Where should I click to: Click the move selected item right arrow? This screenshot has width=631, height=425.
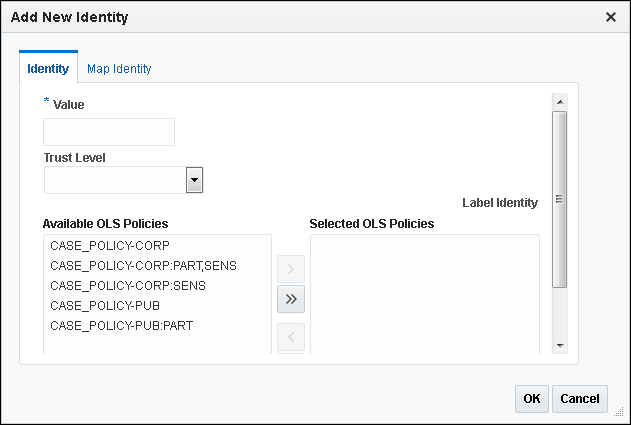pos(290,268)
